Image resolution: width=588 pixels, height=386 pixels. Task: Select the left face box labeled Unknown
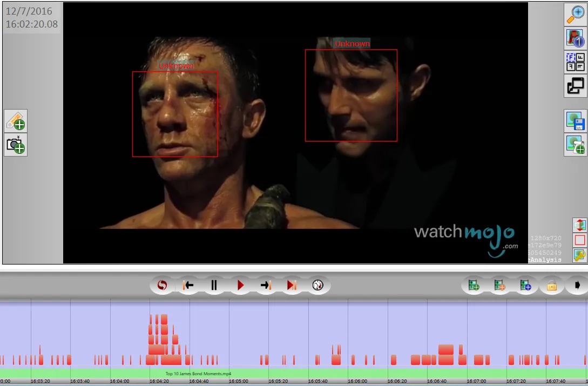175,114
